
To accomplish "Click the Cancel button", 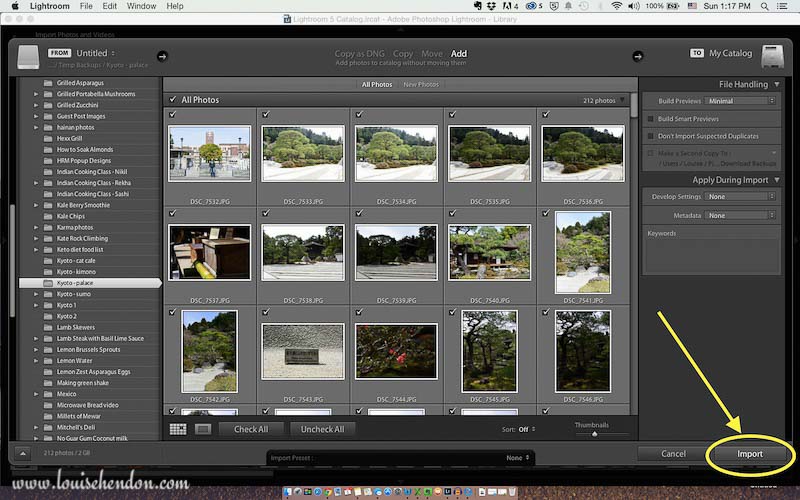I will click(673, 454).
